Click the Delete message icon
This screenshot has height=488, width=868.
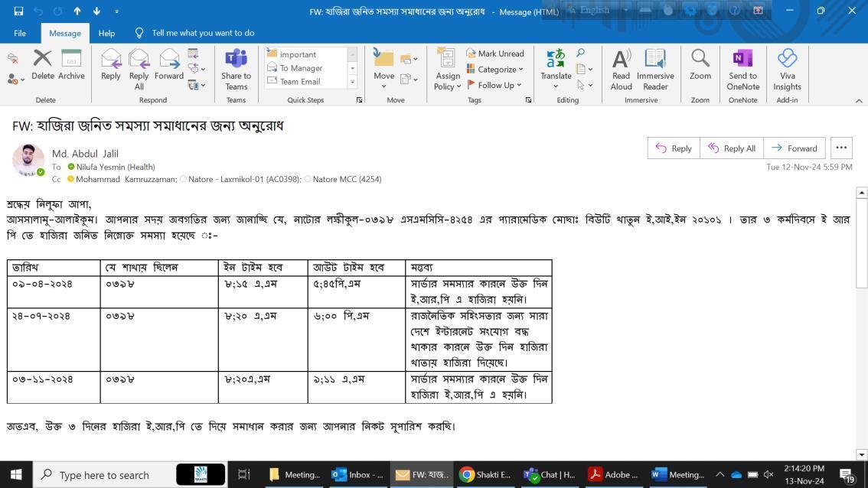43,64
